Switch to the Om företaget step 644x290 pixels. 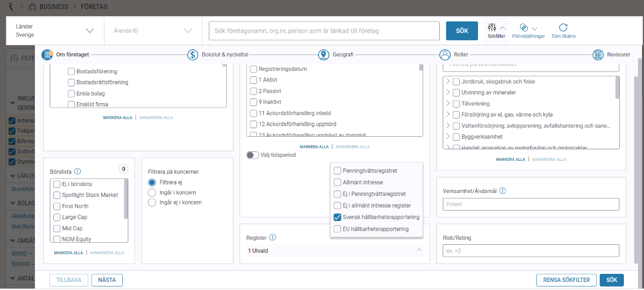[47, 55]
